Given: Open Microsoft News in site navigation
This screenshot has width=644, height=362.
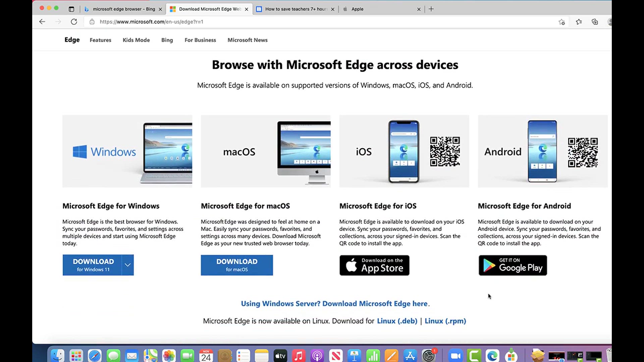Looking at the screenshot, I should [248, 40].
